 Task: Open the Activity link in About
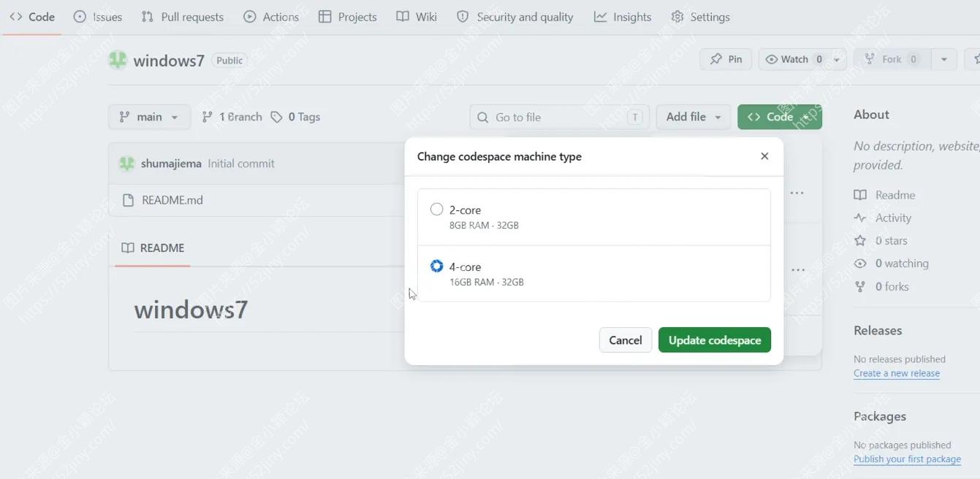click(883, 218)
